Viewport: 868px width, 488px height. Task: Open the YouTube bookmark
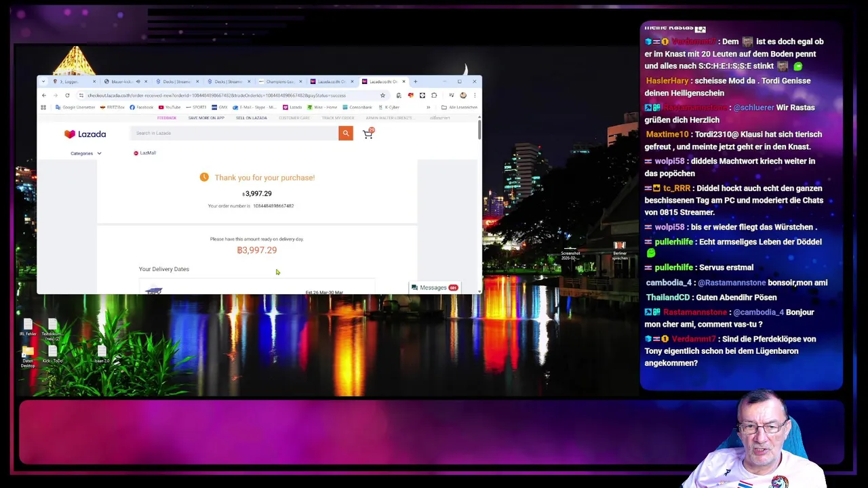[170, 107]
